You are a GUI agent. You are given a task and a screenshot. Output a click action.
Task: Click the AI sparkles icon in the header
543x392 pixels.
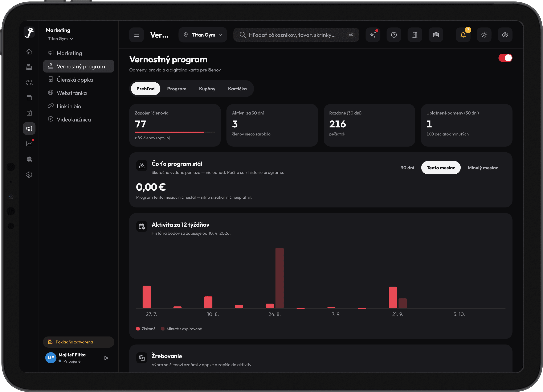(373, 35)
